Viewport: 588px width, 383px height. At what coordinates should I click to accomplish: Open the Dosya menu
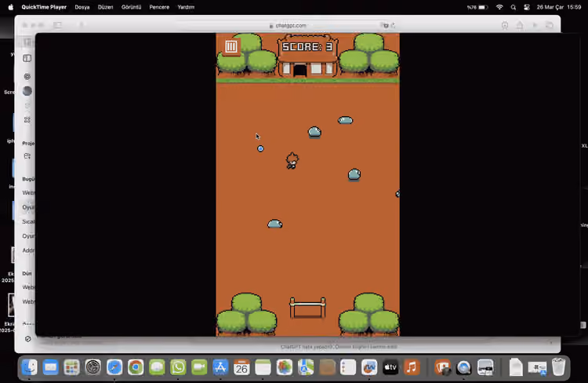[82, 7]
